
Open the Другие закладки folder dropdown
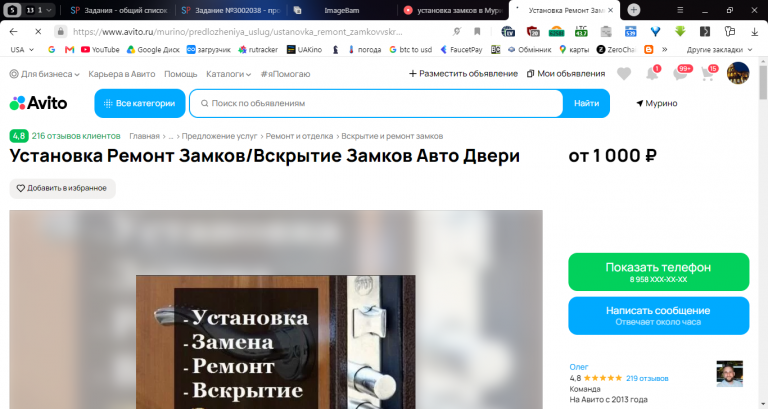click(x=719, y=49)
